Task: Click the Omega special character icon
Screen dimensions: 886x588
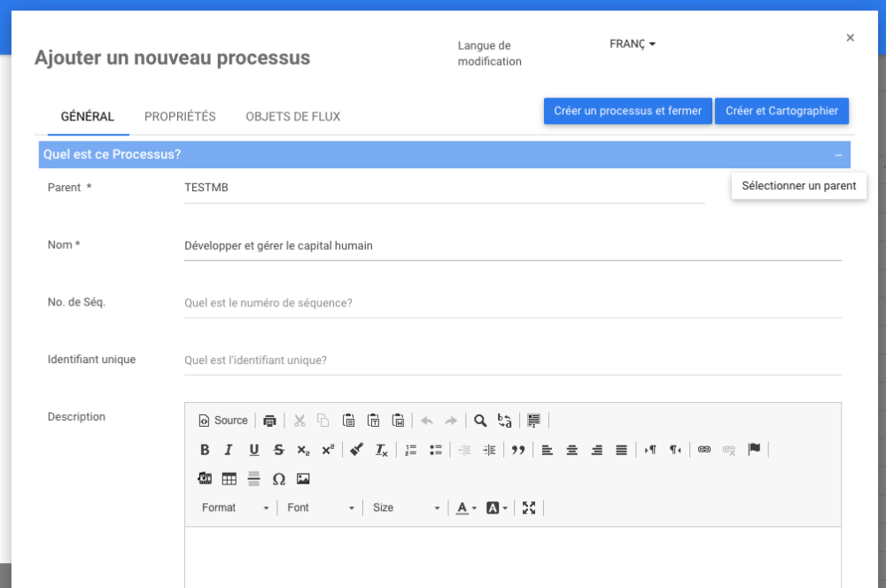Action: (278, 479)
